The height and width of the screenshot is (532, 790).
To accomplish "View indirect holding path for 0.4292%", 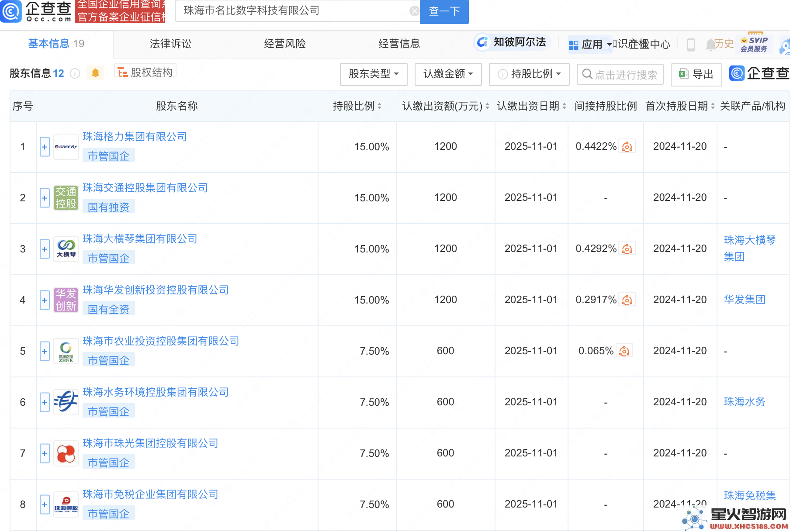I will 627,249.
